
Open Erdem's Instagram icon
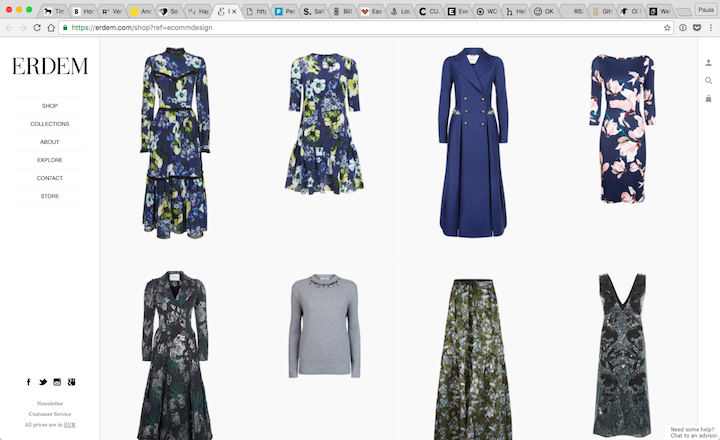pos(57,382)
